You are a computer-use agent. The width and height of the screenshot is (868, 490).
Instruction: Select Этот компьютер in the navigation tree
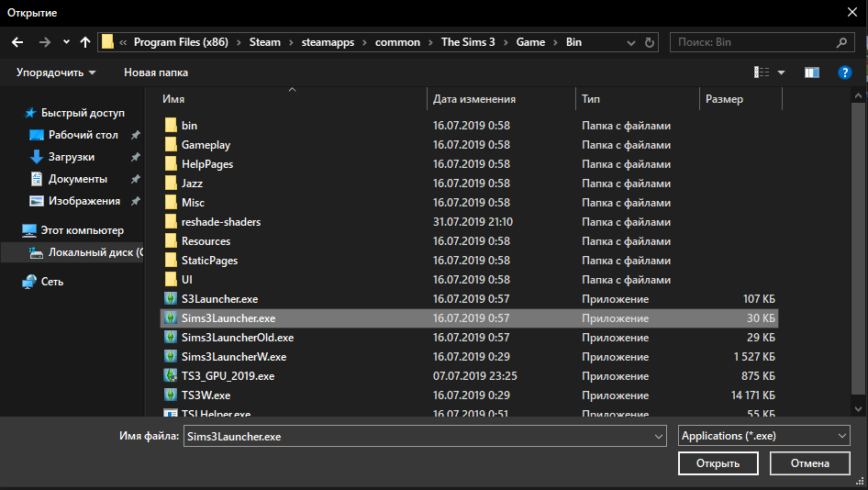[x=82, y=230]
